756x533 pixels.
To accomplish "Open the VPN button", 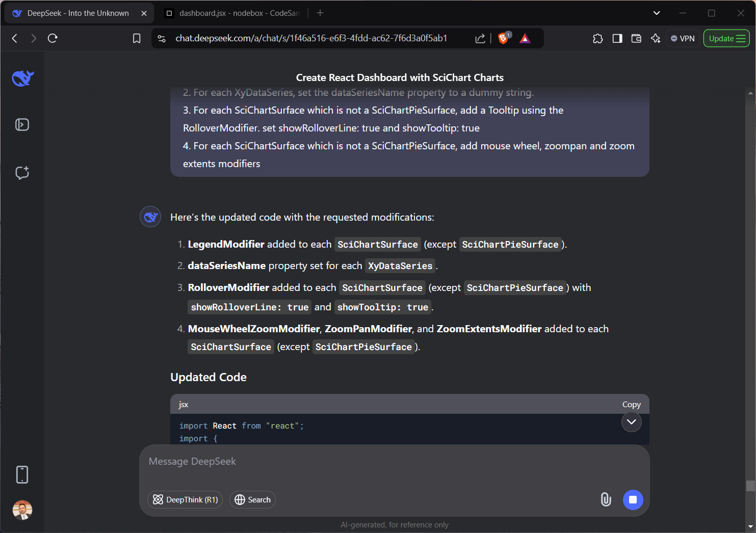I will coord(683,38).
